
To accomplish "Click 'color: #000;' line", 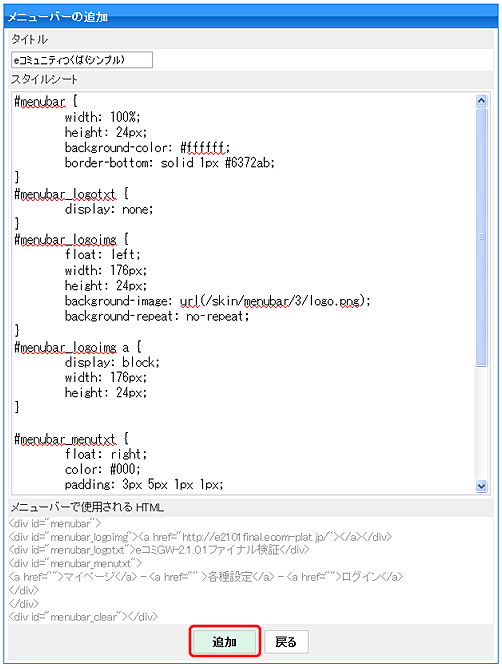I will click(102, 469).
